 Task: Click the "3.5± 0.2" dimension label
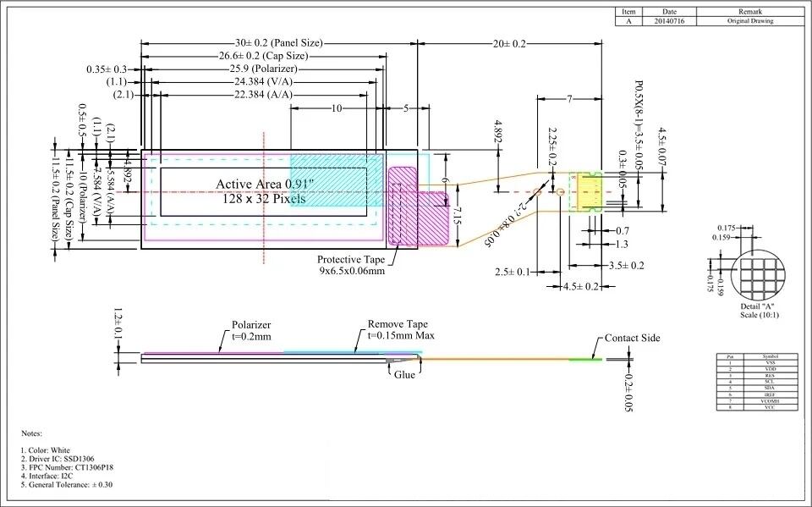pyautogui.click(x=626, y=266)
